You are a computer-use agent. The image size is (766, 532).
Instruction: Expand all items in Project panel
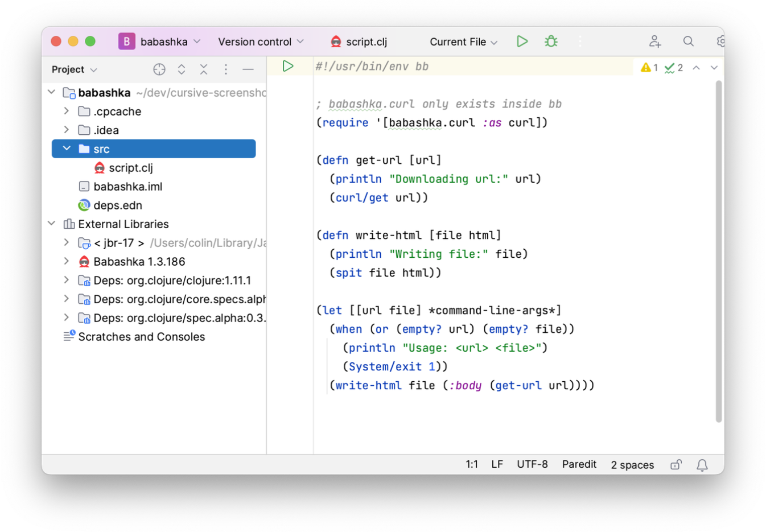(x=182, y=69)
